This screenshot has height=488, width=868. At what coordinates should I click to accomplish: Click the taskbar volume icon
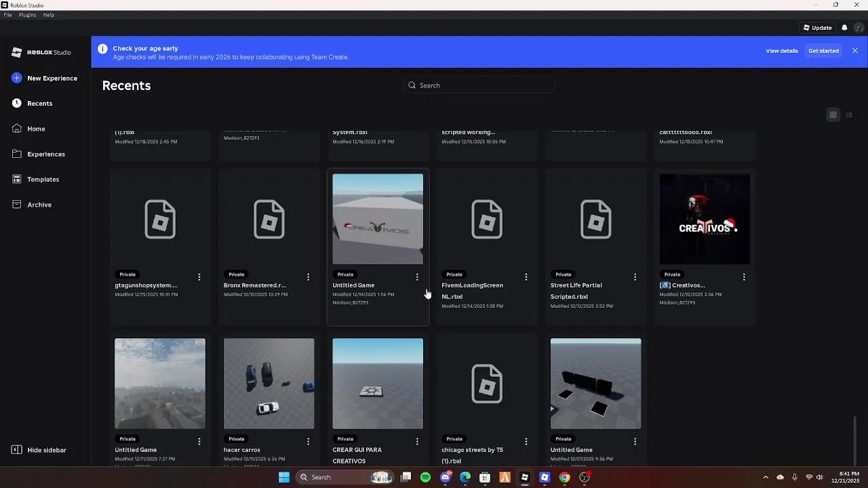[820, 477]
